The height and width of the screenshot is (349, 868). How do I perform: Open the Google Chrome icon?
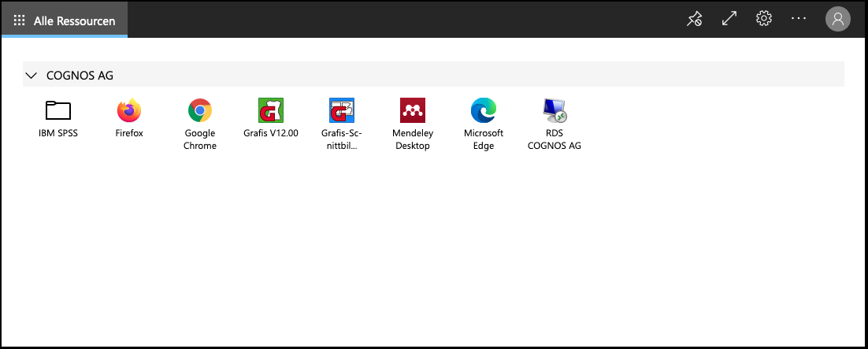click(x=199, y=110)
